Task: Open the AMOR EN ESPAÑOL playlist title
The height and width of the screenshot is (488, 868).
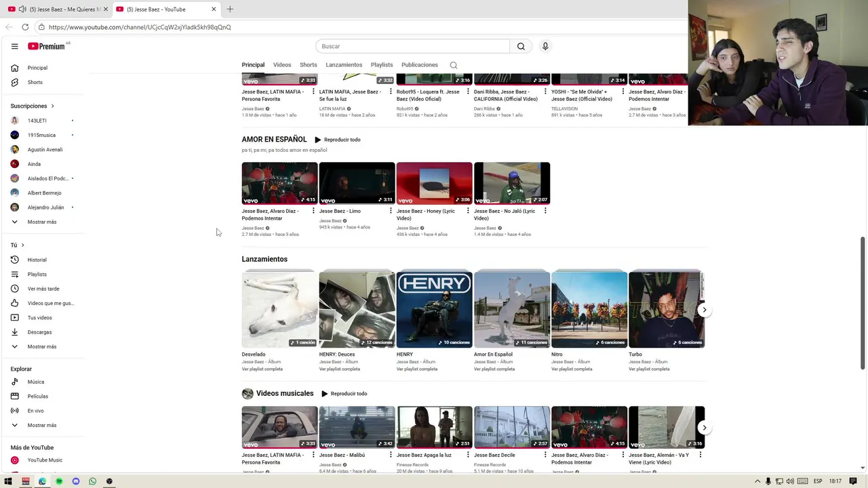Action: click(274, 140)
